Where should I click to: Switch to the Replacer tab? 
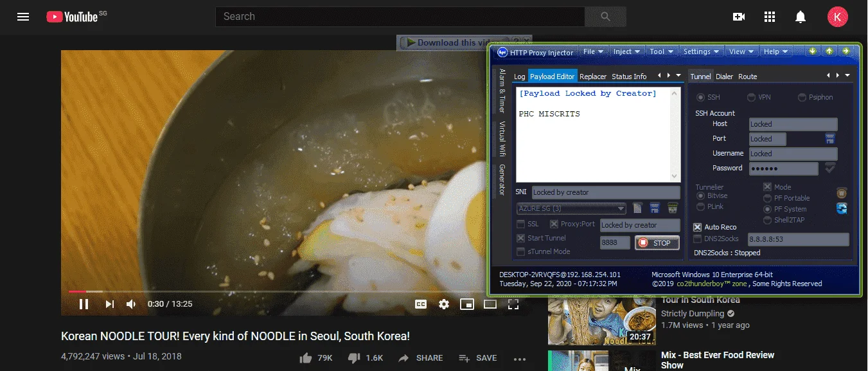(593, 77)
